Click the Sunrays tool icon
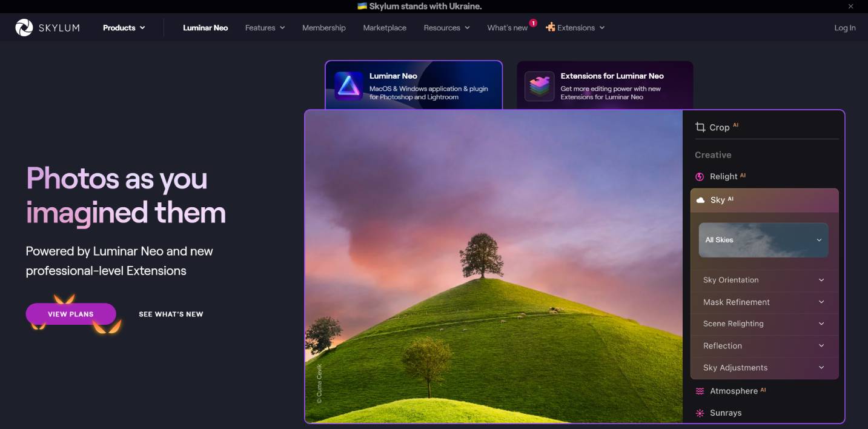The image size is (868, 429). (700, 413)
